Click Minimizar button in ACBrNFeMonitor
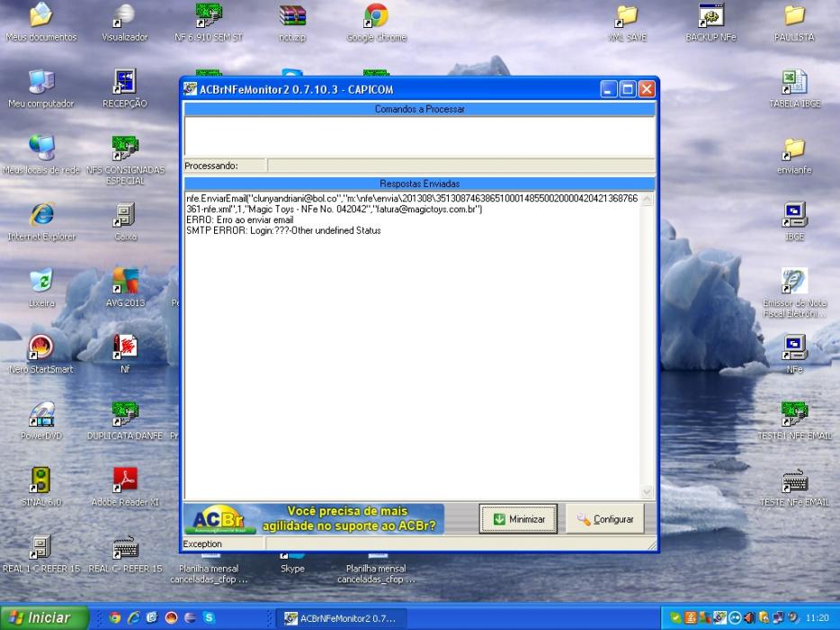 (518, 519)
